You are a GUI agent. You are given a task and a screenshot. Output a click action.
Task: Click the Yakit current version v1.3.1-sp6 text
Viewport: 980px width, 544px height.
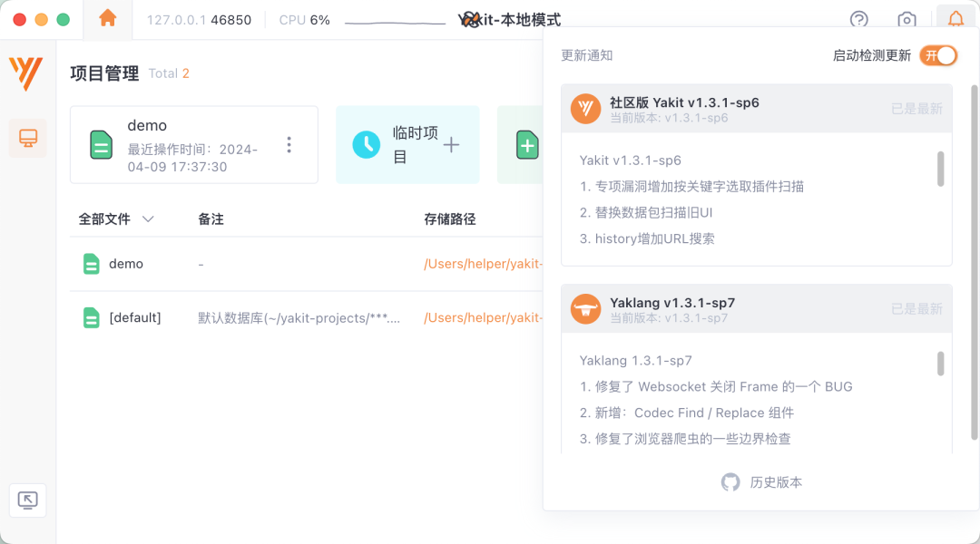669,118
